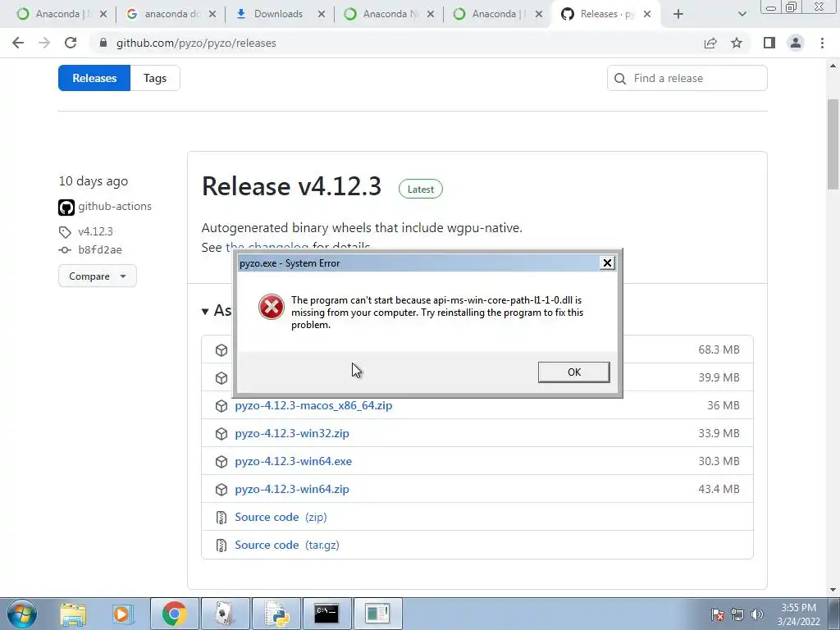Viewport: 840px width, 630px height.
Task: Open Windows Media Player from taskbar
Action: [122, 614]
